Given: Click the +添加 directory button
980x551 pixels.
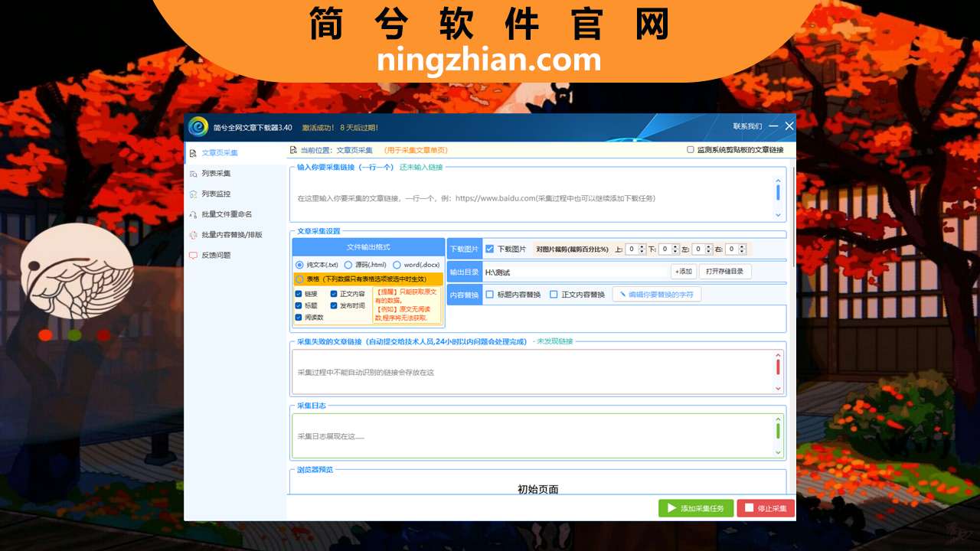Looking at the screenshot, I should tap(684, 272).
